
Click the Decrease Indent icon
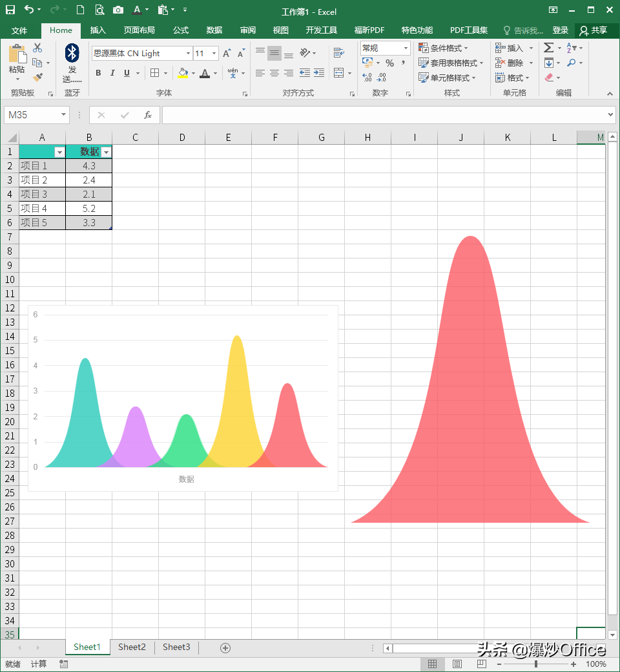[x=305, y=73]
